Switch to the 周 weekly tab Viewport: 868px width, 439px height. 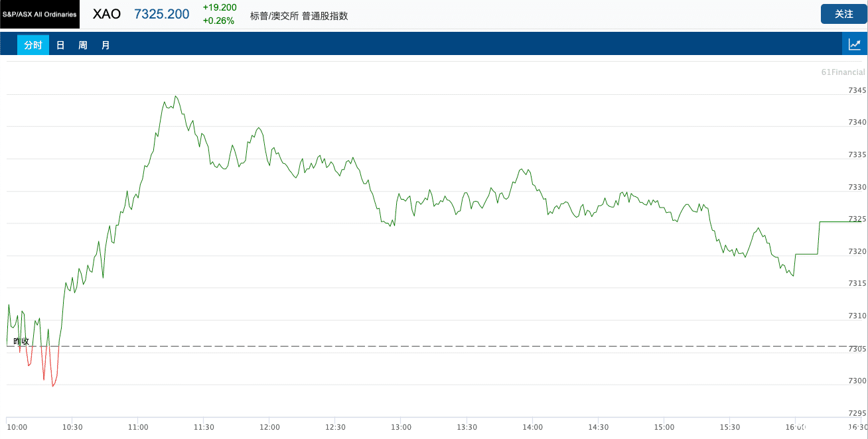pyautogui.click(x=83, y=45)
